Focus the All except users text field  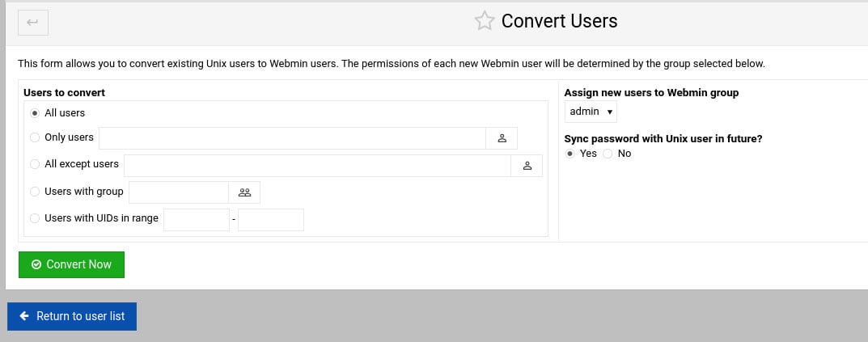point(317,166)
